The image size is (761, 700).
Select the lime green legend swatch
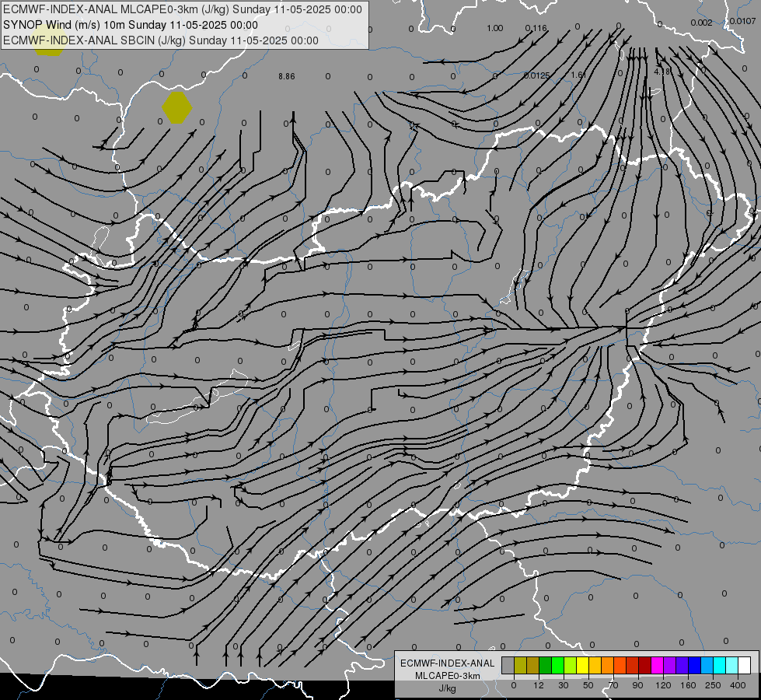pyautogui.click(x=571, y=665)
